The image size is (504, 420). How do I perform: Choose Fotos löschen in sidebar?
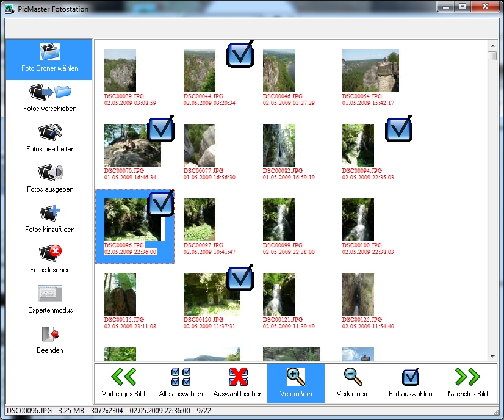(x=50, y=259)
